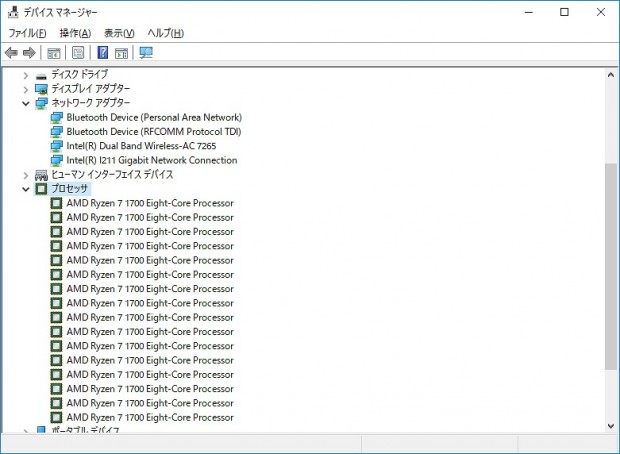620x454 pixels.
Task: Open the ファイル(F) menu
Action: [27, 33]
